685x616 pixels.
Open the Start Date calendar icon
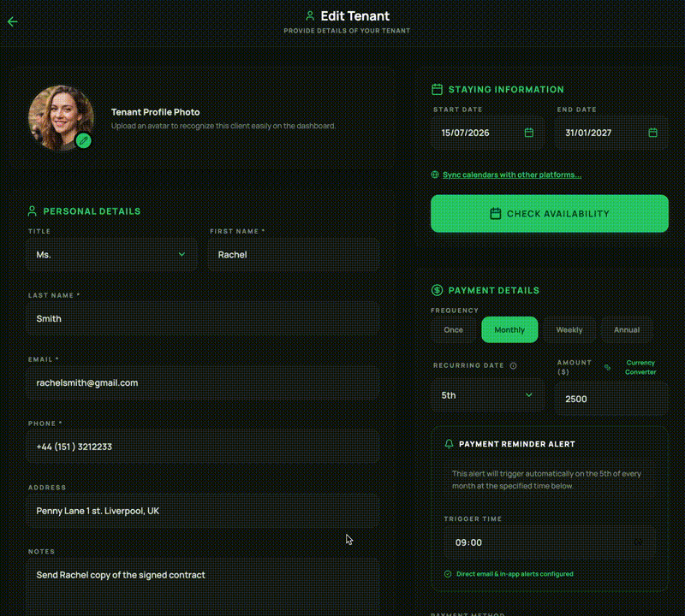click(528, 133)
